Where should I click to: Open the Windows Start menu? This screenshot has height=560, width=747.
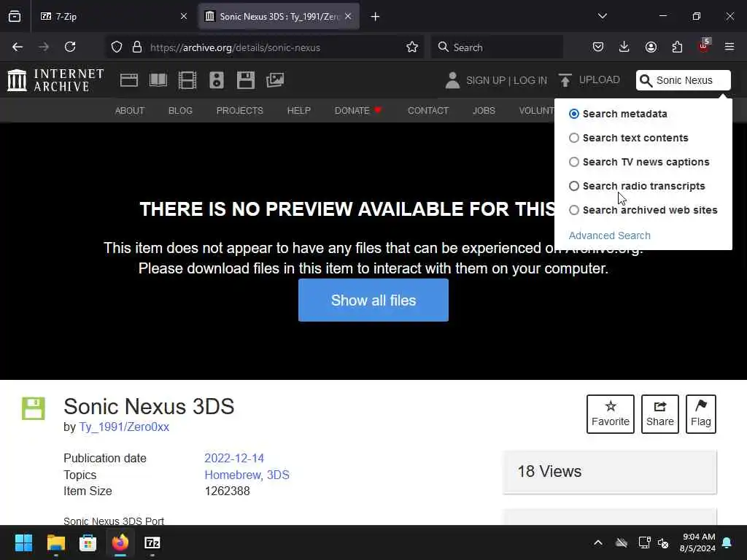(23, 542)
